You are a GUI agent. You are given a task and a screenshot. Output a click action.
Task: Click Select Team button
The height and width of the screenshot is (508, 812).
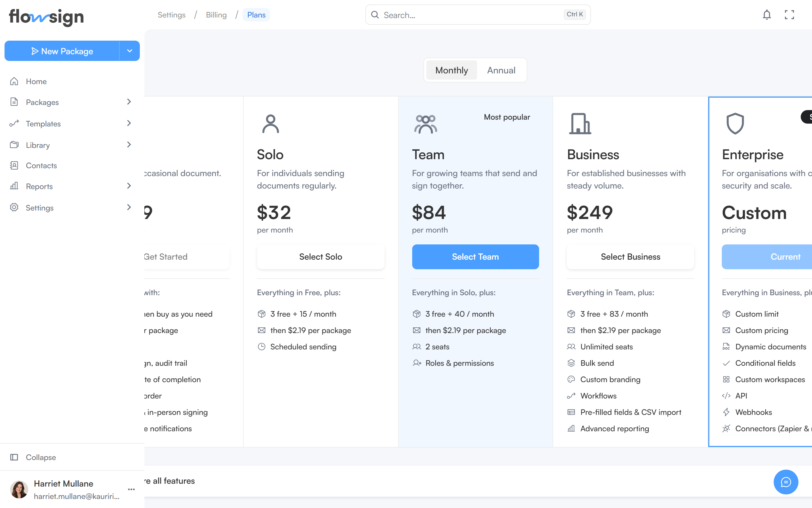coord(475,257)
